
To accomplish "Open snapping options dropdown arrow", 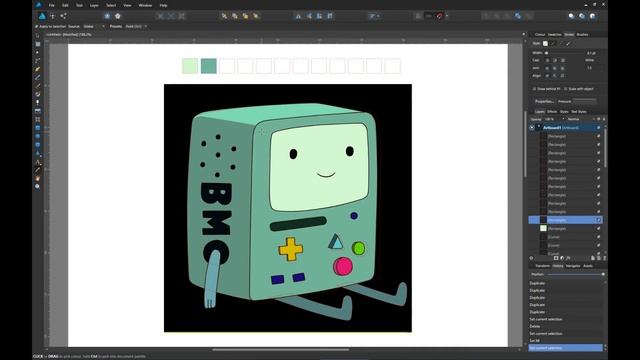I will (x=447, y=16).
